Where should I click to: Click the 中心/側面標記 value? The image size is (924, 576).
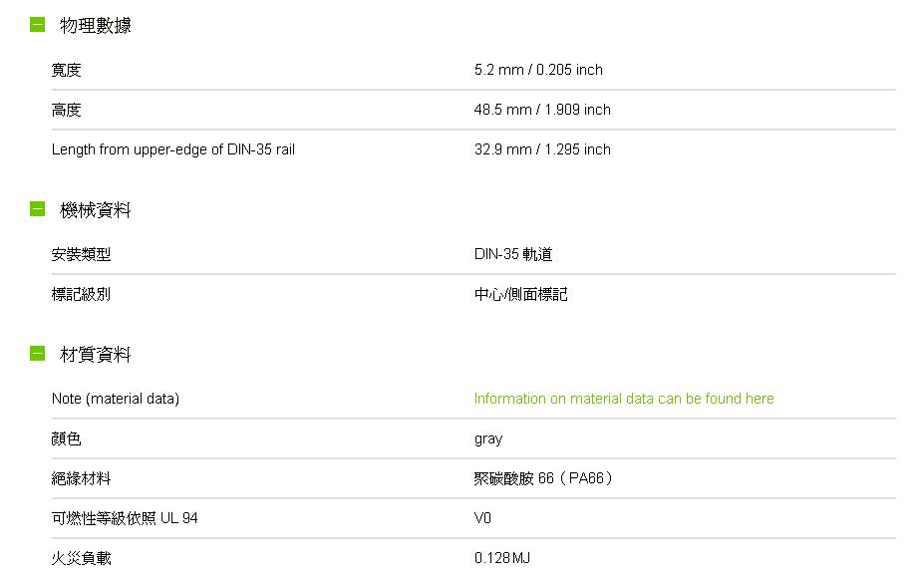click(x=521, y=295)
